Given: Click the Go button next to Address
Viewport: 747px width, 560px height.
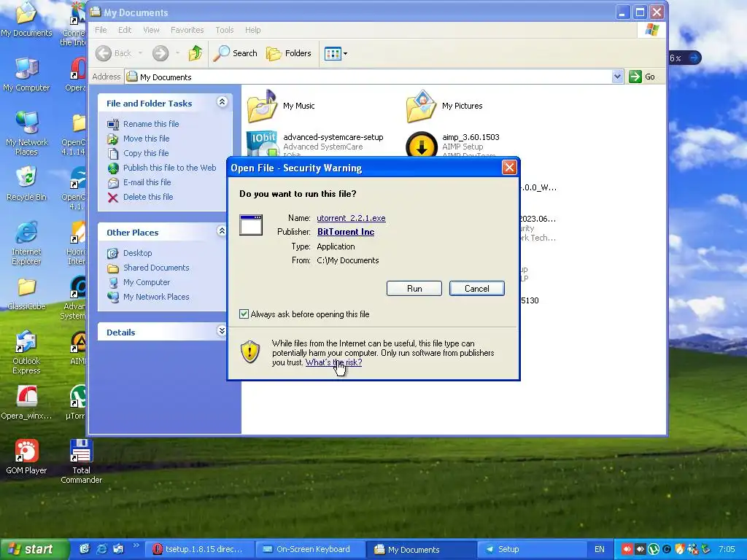Looking at the screenshot, I should (x=642, y=77).
